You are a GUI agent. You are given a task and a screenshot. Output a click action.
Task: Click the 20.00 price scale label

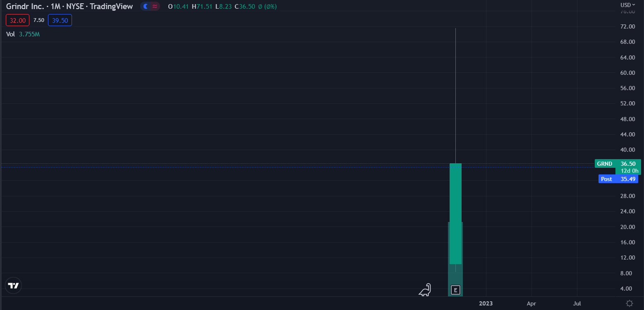628,227
